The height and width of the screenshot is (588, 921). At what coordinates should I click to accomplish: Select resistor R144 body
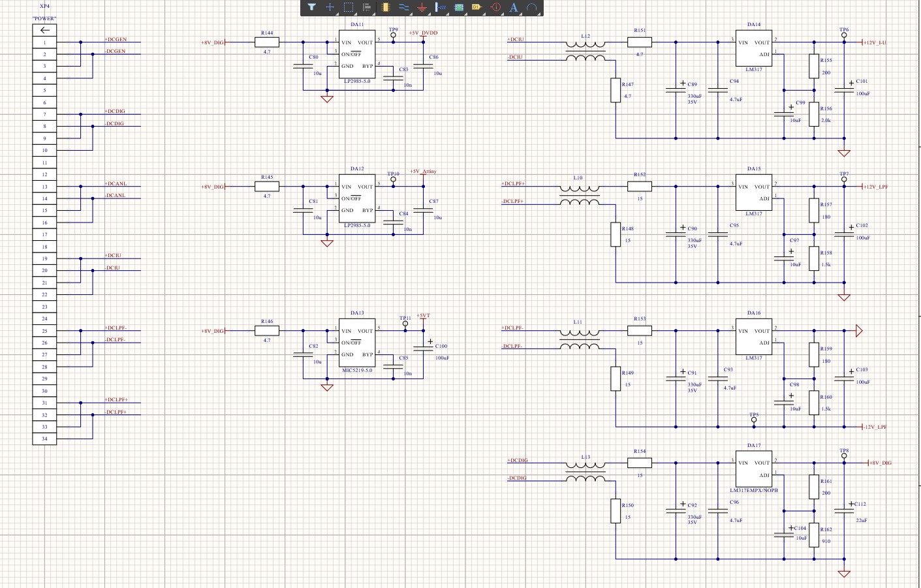pyautogui.click(x=266, y=42)
